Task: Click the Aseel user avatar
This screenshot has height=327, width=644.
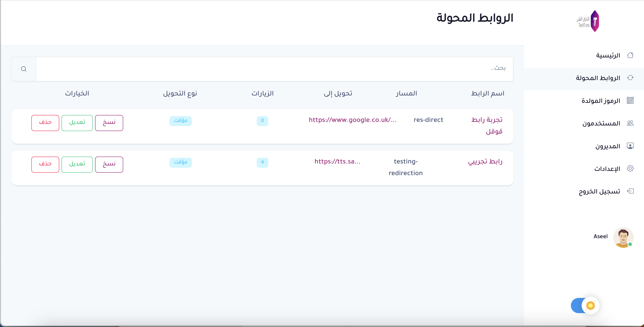Action: pyautogui.click(x=623, y=237)
